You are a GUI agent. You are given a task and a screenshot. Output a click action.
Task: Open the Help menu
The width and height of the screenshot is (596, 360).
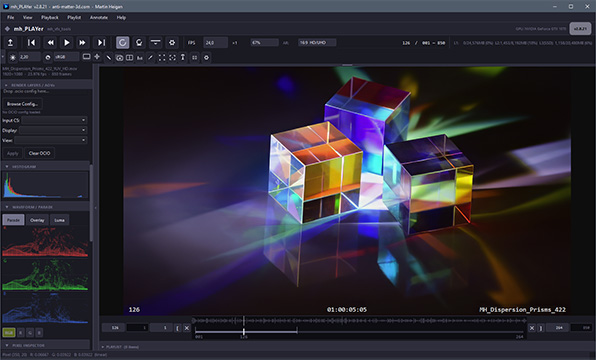click(x=121, y=17)
